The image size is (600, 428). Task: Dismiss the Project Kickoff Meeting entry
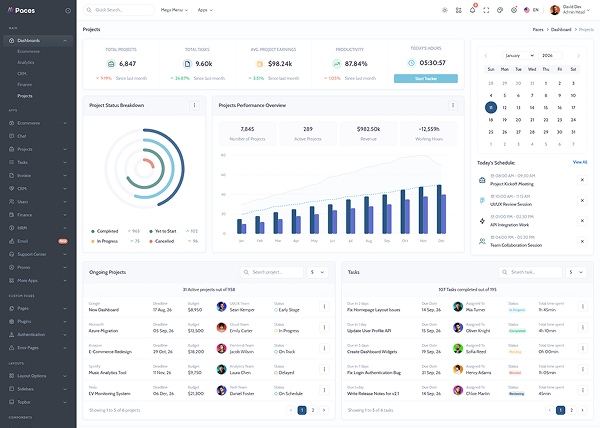582,180
